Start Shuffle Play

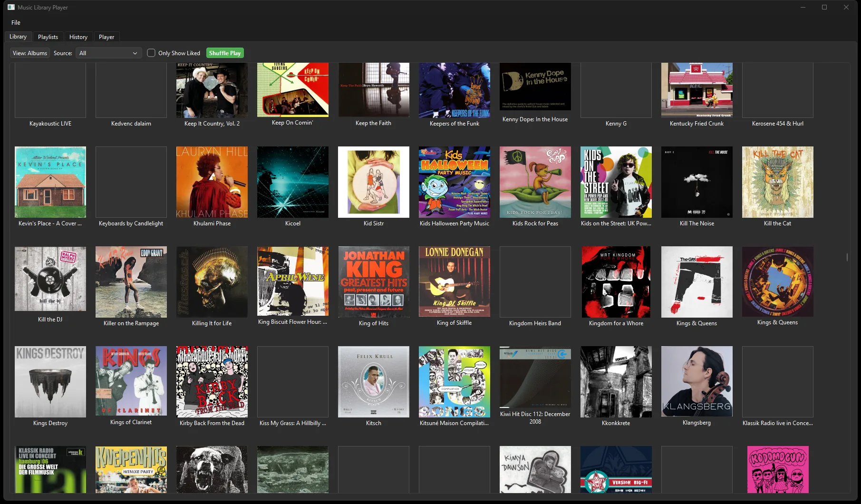225,53
